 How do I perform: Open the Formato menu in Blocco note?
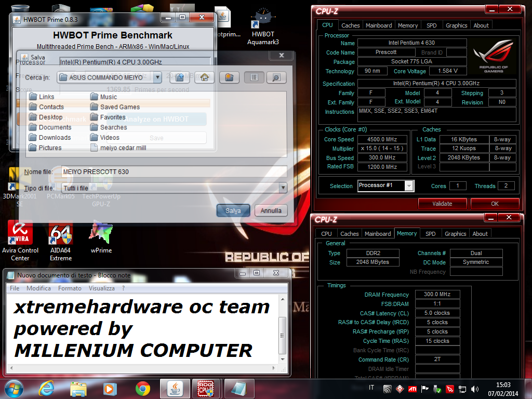pyautogui.click(x=70, y=288)
